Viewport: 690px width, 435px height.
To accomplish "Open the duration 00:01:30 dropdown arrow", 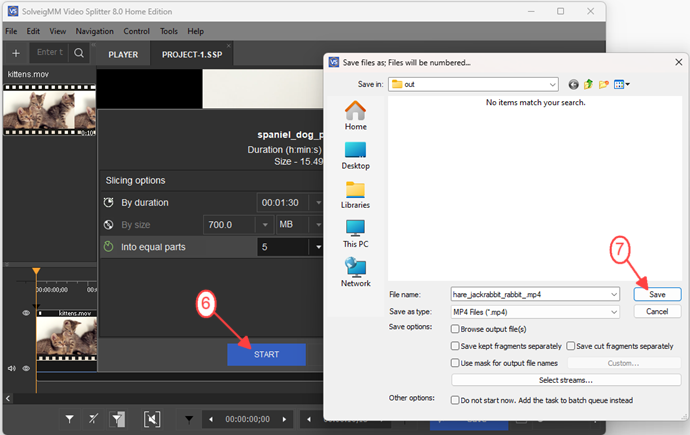I will point(317,203).
